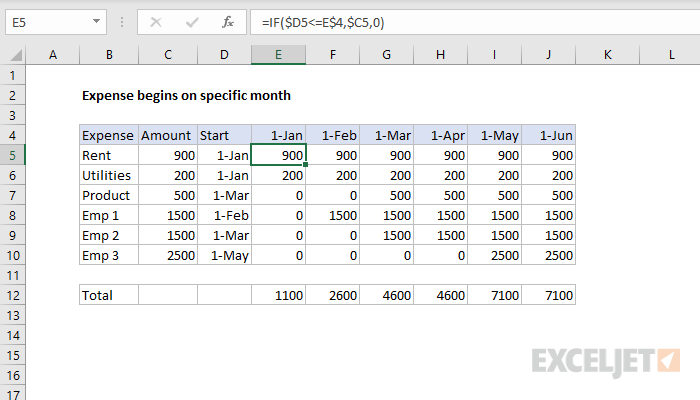
Task: Select column F header
Action: (x=333, y=55)
